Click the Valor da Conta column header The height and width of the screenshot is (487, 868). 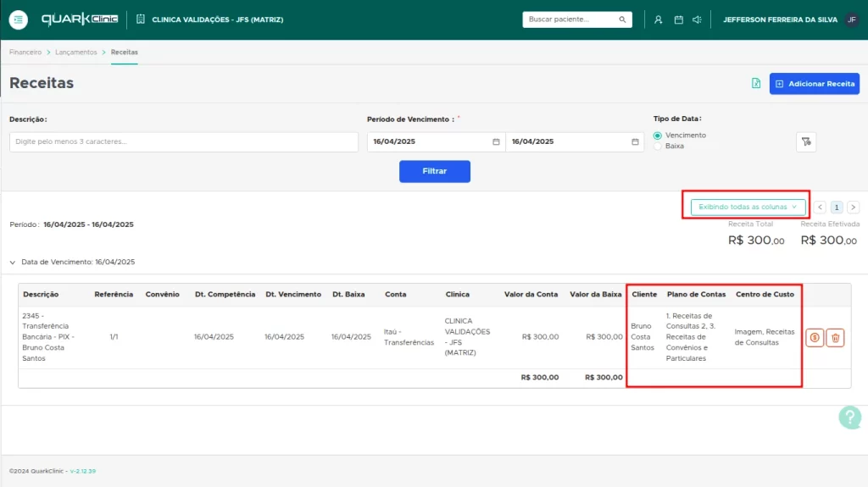531,295
